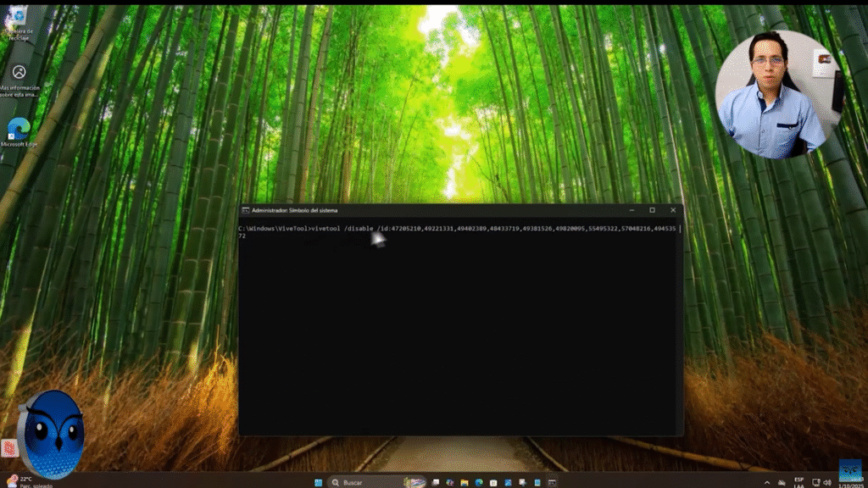Open the network and volume quick settings

tap(821, 482)
